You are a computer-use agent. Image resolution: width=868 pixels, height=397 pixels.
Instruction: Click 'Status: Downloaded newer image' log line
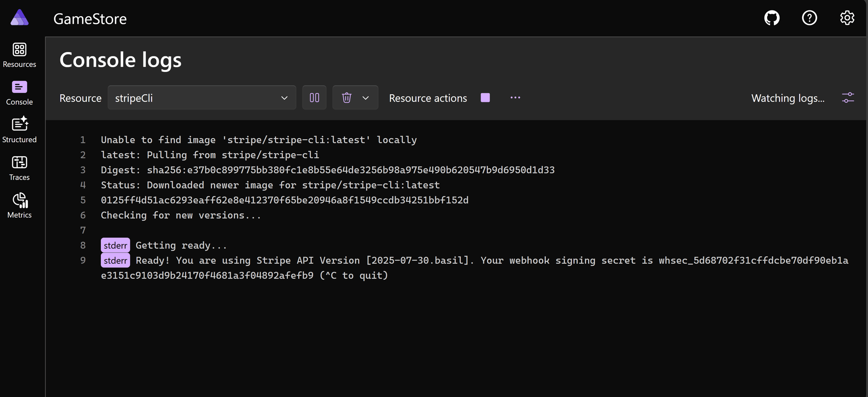270,185
